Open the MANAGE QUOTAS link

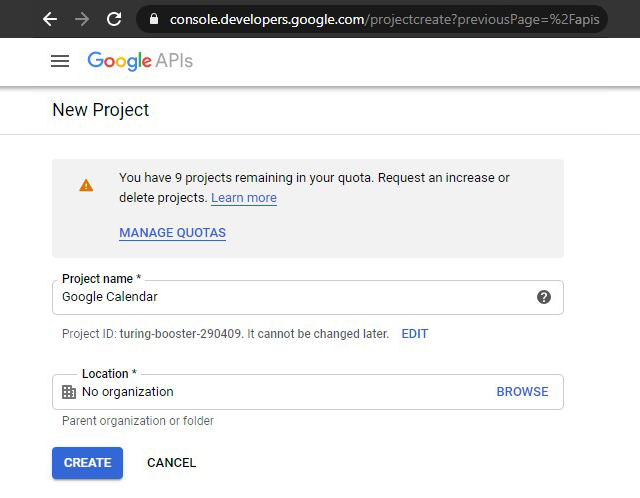172,233
